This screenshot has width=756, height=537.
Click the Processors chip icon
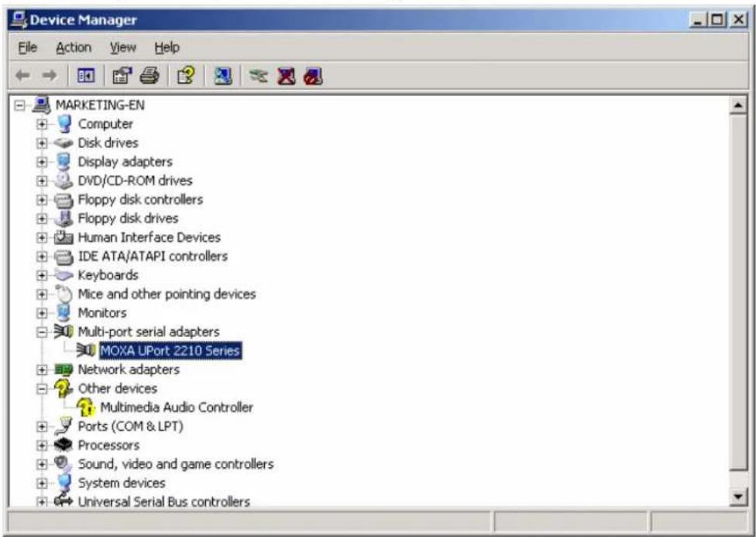tap(64, 445)
